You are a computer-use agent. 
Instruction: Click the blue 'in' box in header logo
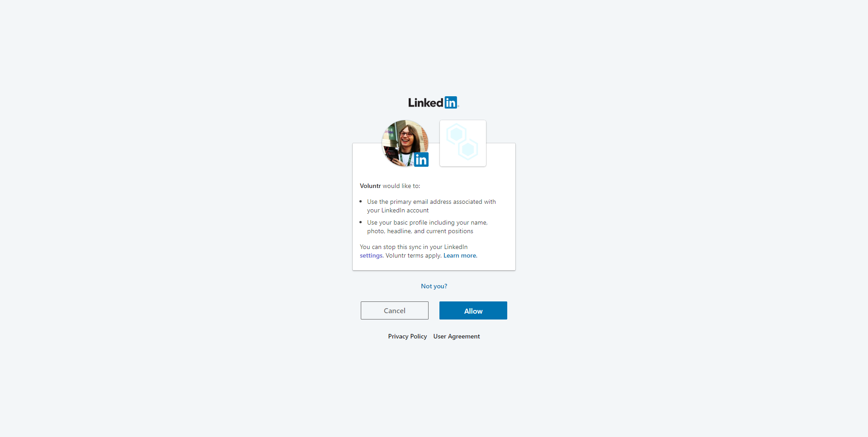[x=451, y=103]
